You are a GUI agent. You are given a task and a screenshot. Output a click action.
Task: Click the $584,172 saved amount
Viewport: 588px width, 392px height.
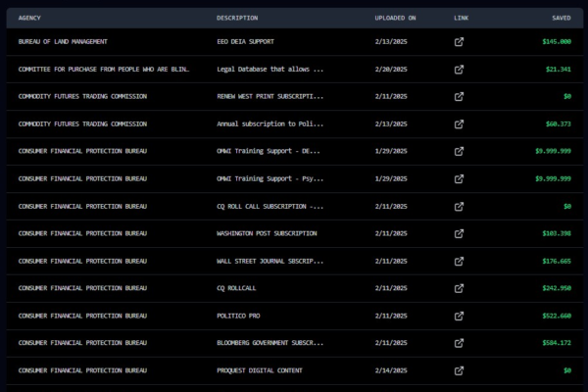coord(557,343)
